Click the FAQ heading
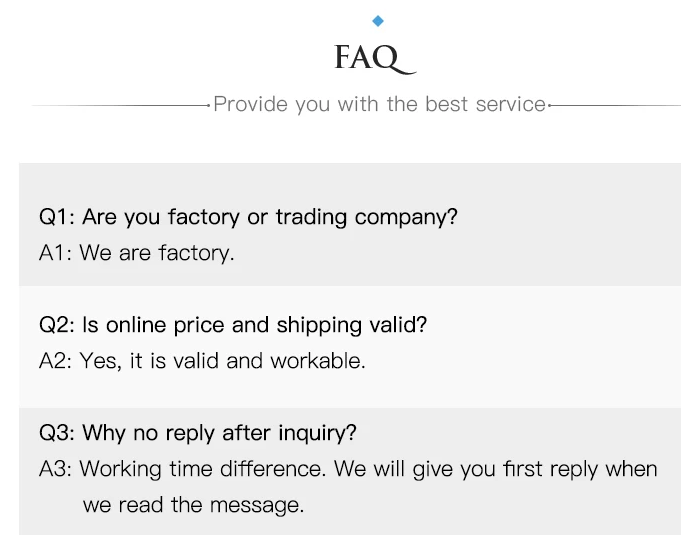The image size is (681, 535). click(x=375, y=58)
